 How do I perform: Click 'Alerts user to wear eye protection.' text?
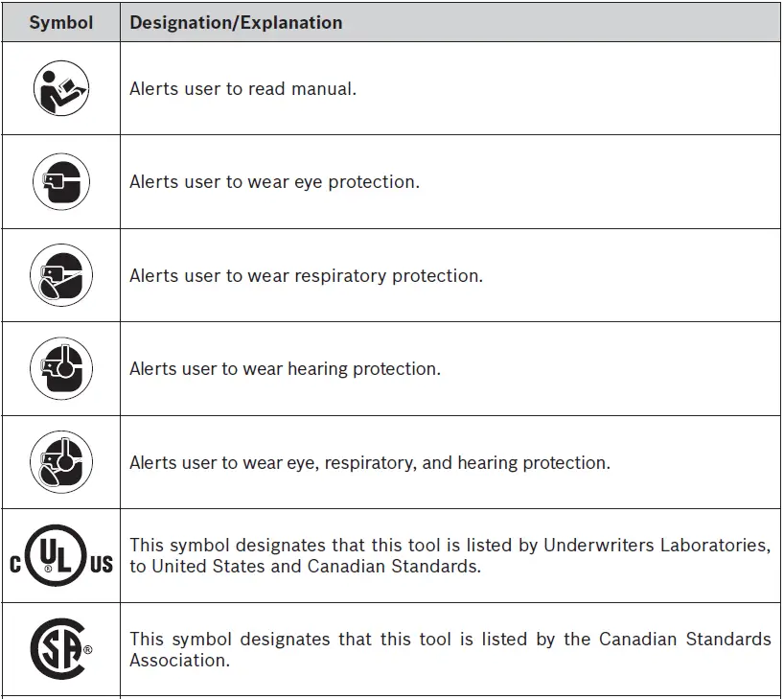click(x=274, y=182)
